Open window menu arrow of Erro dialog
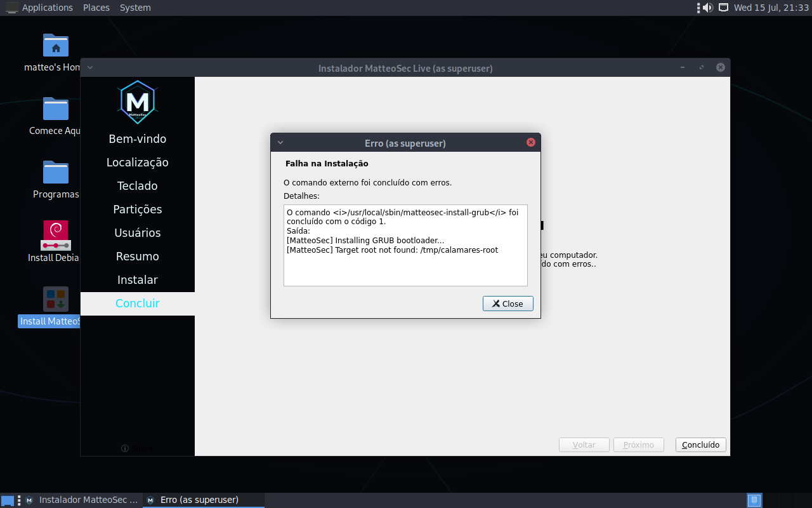This screenshot has height=508, width=812. pos(280,143)
